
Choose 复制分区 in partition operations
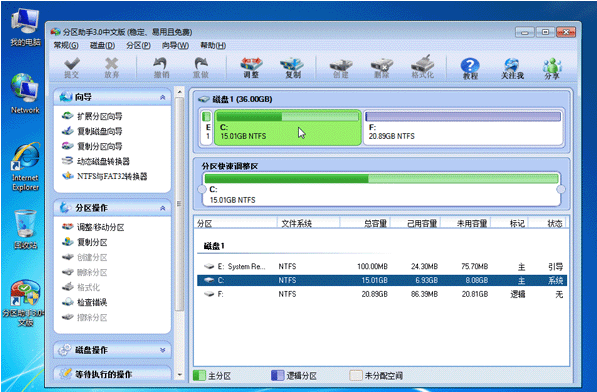point(85,242)
